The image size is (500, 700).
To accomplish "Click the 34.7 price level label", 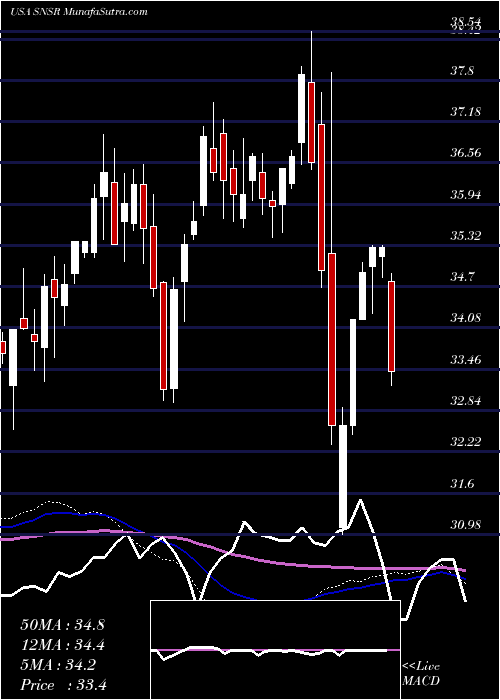I will pyautogui.click(x=462, y=276).
